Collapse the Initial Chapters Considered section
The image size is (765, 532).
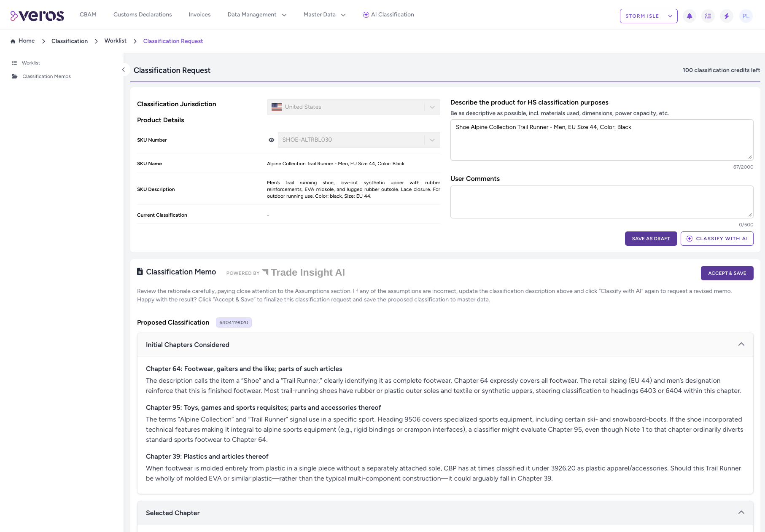pos(741,344)
